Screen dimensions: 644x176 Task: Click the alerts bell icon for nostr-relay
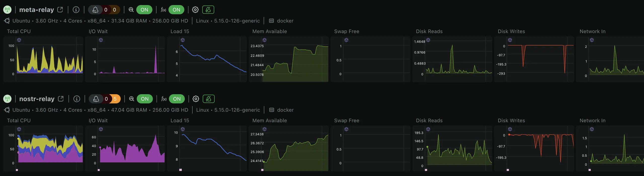coord(96,99)
